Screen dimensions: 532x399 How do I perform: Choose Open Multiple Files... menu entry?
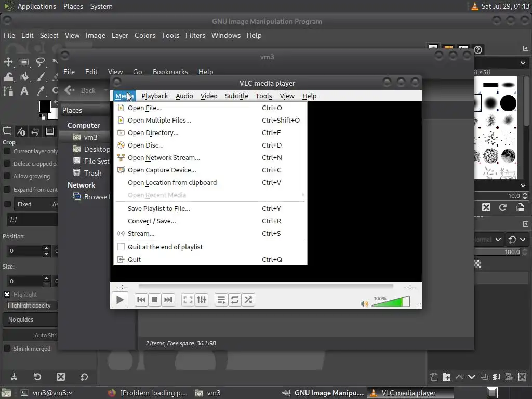pos(210,121)
